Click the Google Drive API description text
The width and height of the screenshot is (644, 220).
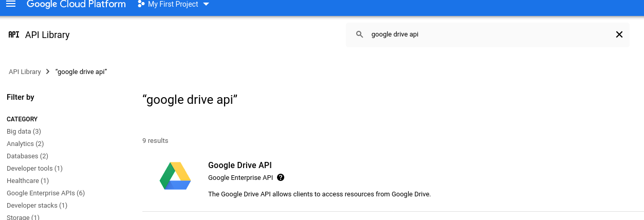coord(319,194)
